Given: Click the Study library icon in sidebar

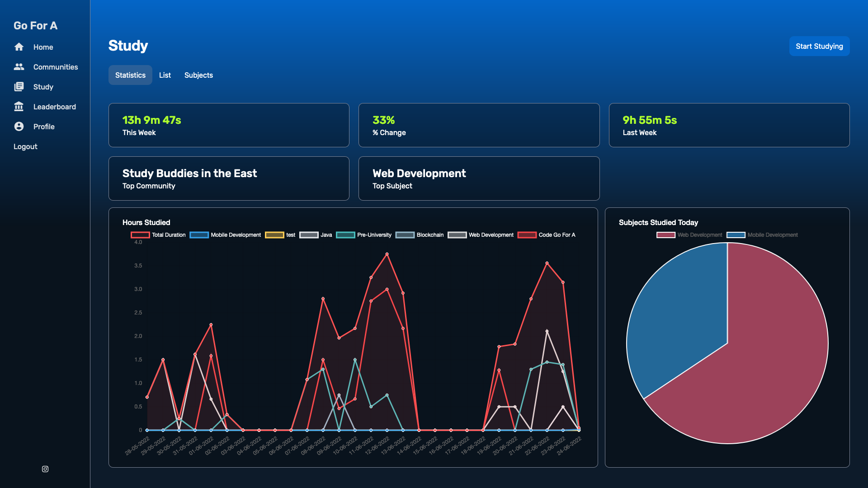Looking at the screenshot, I should click(x=19, y=87).
